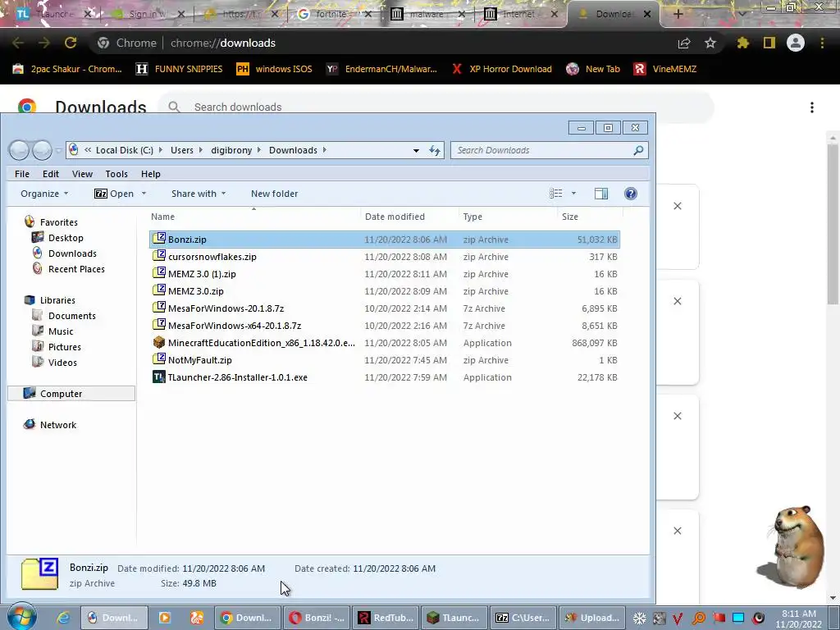Screen dimensions: 840x630
Task: Open the EndermanCH/Malware bookmark
Action: (381, 69)
